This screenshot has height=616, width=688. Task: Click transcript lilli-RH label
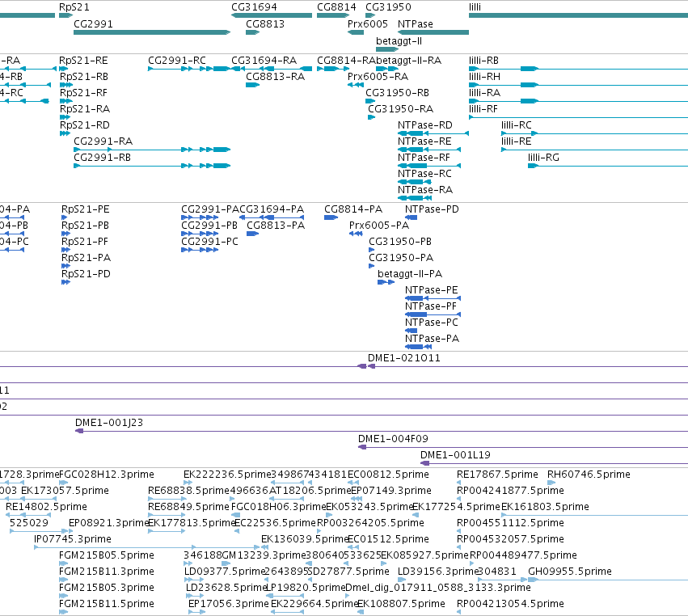(484, 77)
